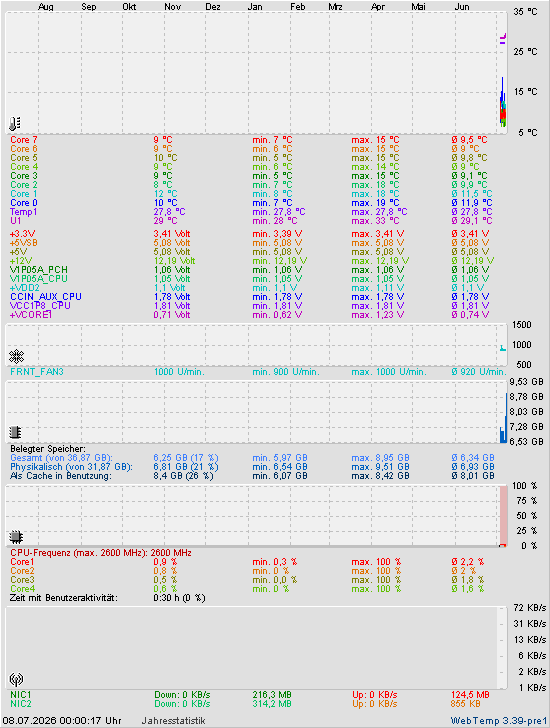This screenshot has width=550, height=728.
Task: Open the WebTemp 3.39-pre1 link
Action: [499, 721]
